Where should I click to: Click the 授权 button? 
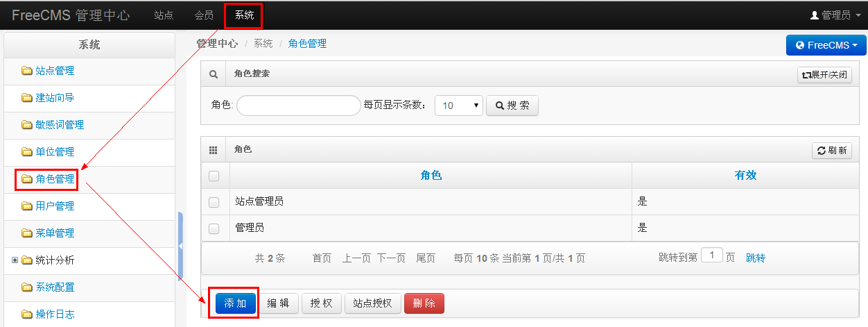coord(322,303)
